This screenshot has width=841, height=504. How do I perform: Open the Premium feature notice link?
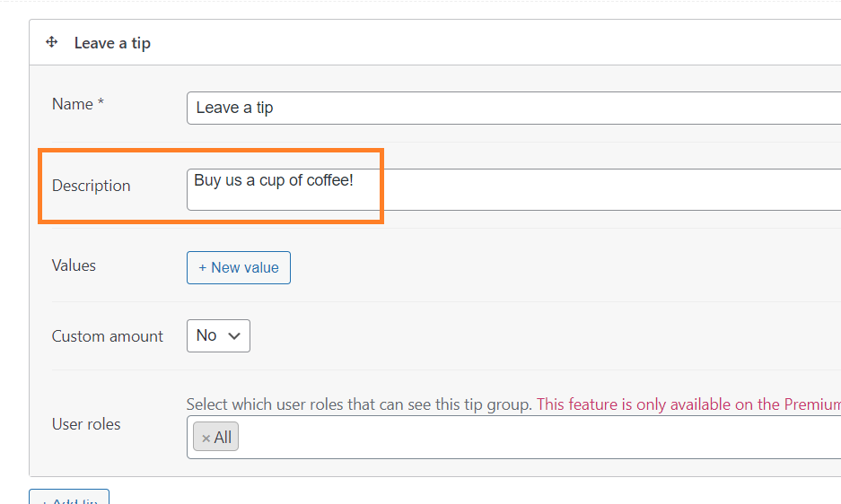coord(688,404)
